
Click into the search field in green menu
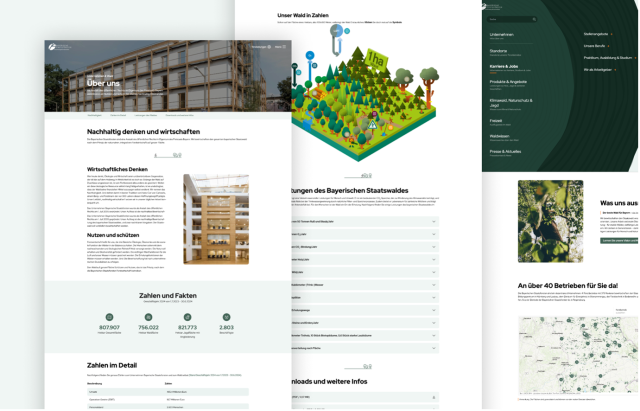[510, 19]
